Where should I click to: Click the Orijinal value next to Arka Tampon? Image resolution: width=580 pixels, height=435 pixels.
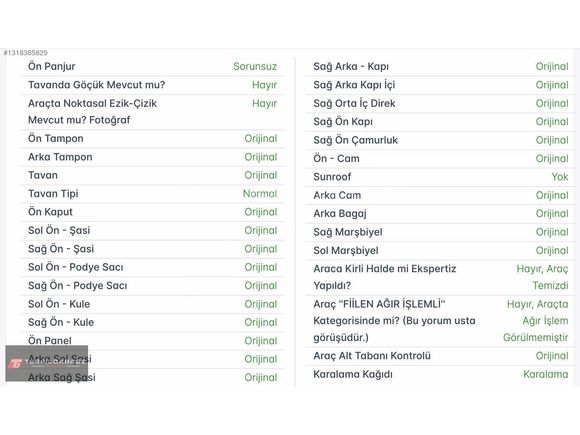tap(261, 157)
